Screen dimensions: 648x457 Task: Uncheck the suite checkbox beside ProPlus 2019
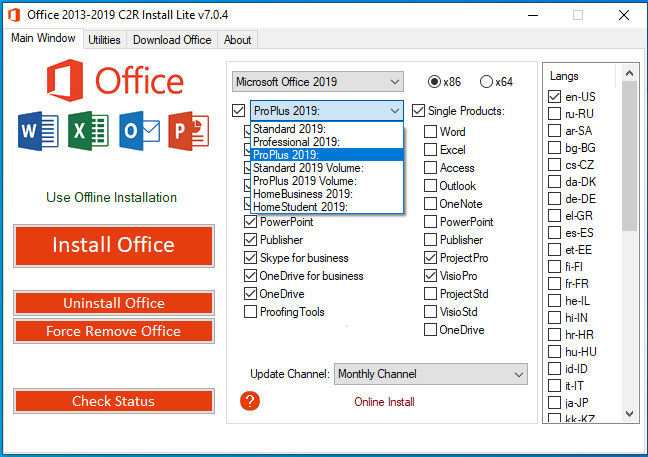(238, 111)
